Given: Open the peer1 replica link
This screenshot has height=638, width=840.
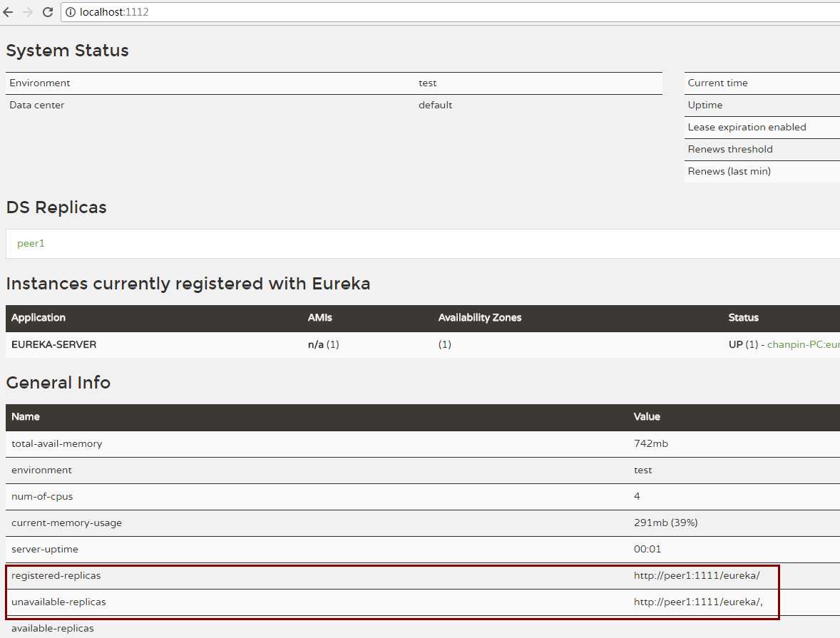Looking at the screenshot, I should [31, 243].
